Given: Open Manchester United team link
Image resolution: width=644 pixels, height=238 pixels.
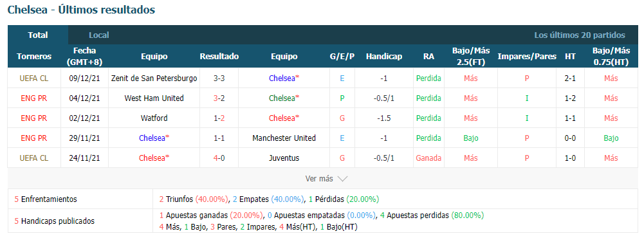Looking at the screenshot, I should point(284,138).
